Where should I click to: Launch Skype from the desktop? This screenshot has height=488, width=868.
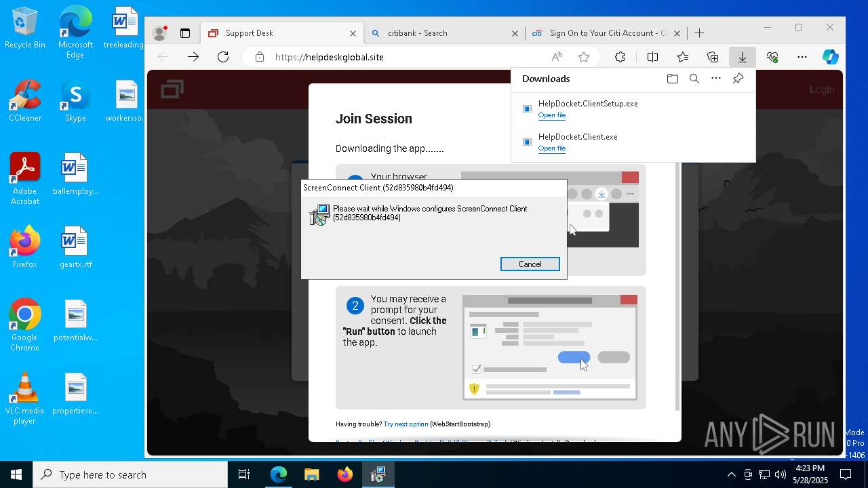click(x=75, y=102)
